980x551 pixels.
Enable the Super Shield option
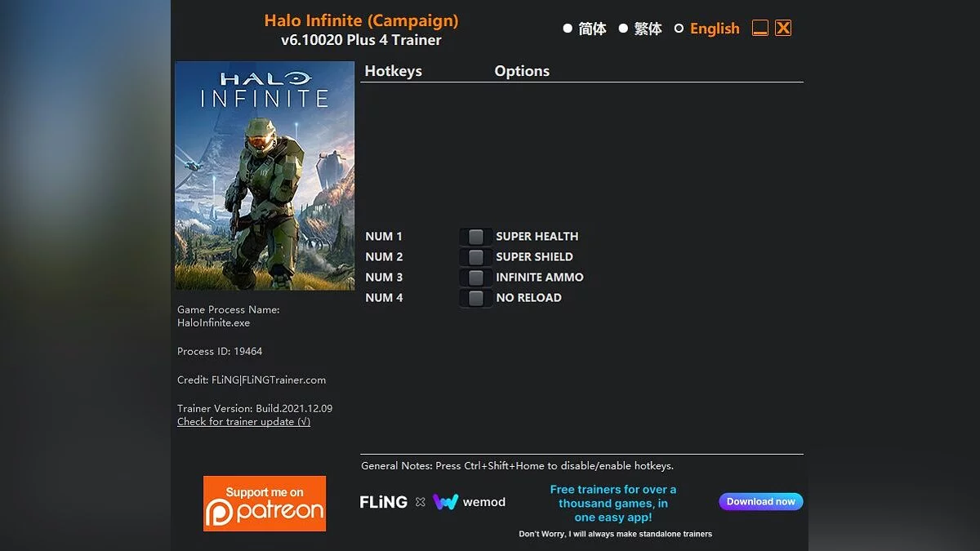pyautogui.click(x=475, y=257)
